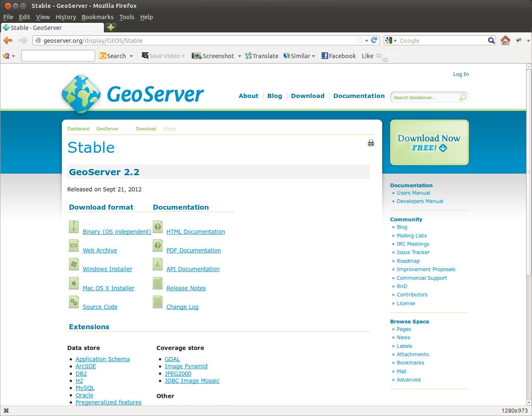Image resolution: width=532 pixels, height=416 pixels.
Task: Open the View menu
Action: (x=43, y=17)
